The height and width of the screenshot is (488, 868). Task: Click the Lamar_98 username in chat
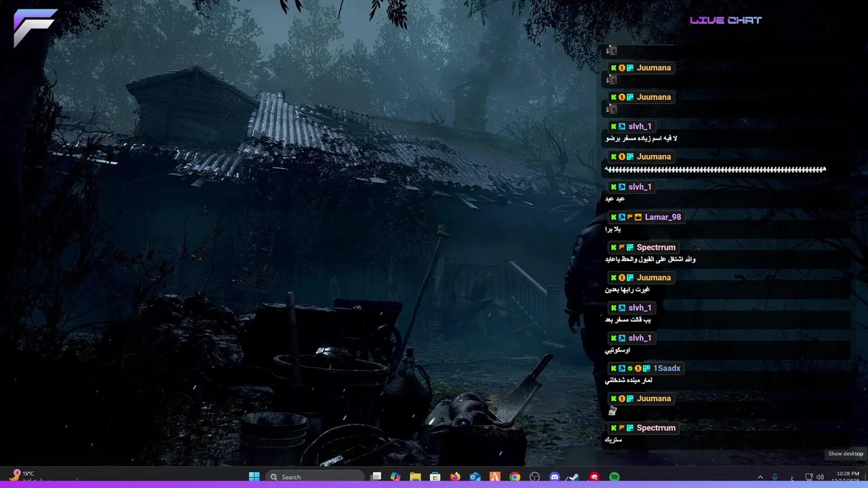pos(663,217)
